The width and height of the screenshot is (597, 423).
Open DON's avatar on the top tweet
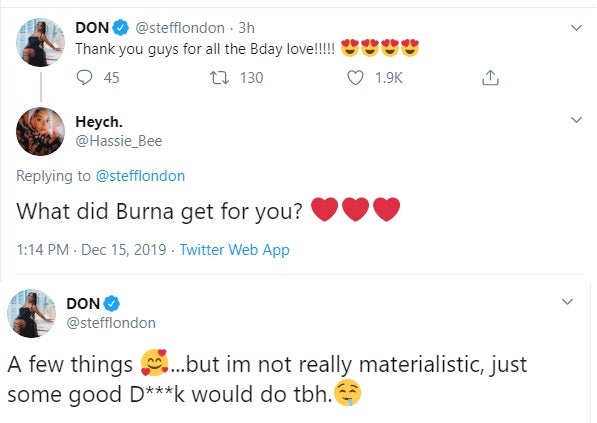pyautogui.click(x=40, y=42)
